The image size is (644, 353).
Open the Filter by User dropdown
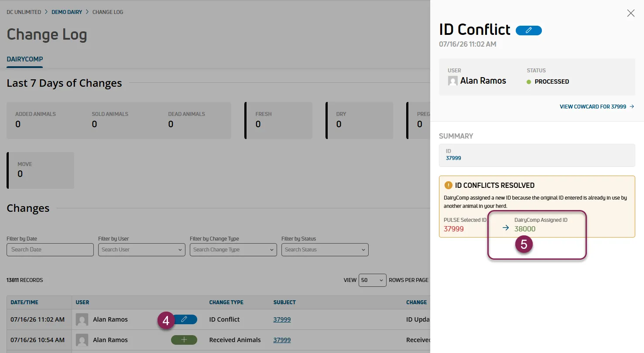[x=142, y=250]
